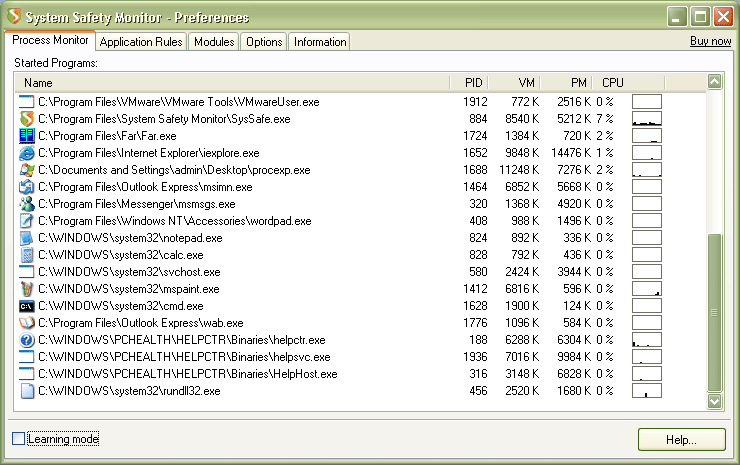Maximize the Preferences window
Viewport: 740px width, 465px height.
[x=700, y=17]
